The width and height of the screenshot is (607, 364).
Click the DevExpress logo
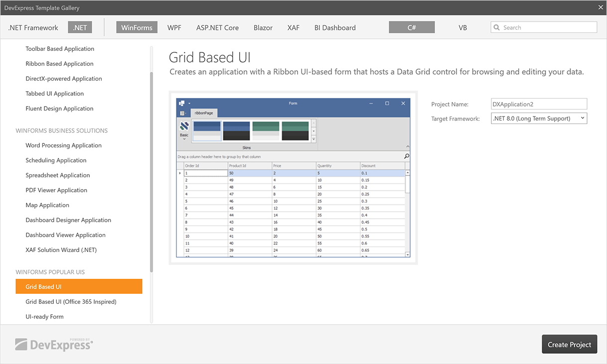53,344
